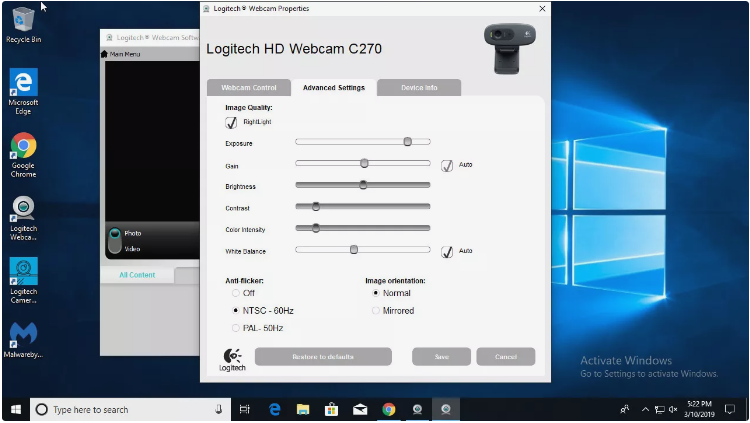The width and height of the screenshot is (750, 423).
Task: Open network status tray icon
Action: 660,410
